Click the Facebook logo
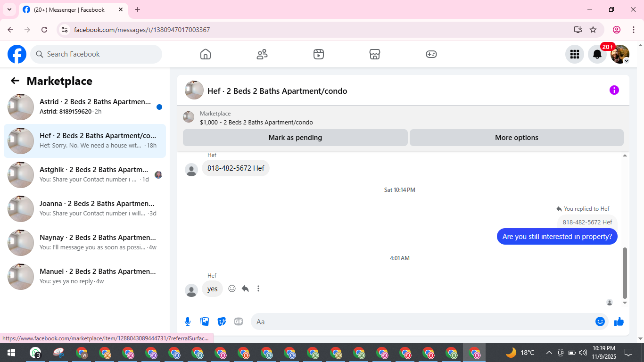The image size is (644, 362). click(17, 54)
